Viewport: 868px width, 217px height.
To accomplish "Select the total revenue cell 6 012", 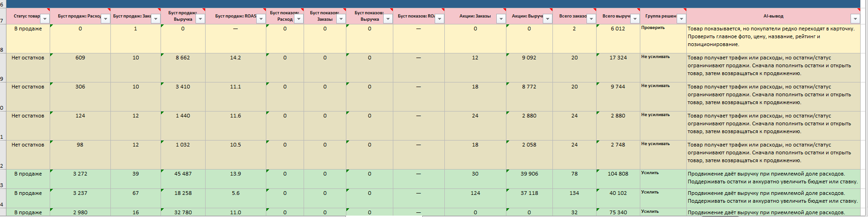I will pos(618,39).
